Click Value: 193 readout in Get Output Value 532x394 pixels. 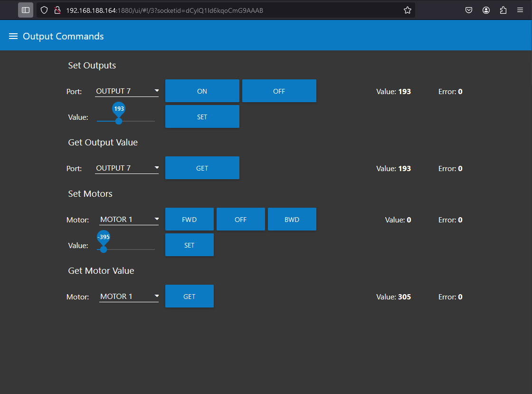coord(394,169)
